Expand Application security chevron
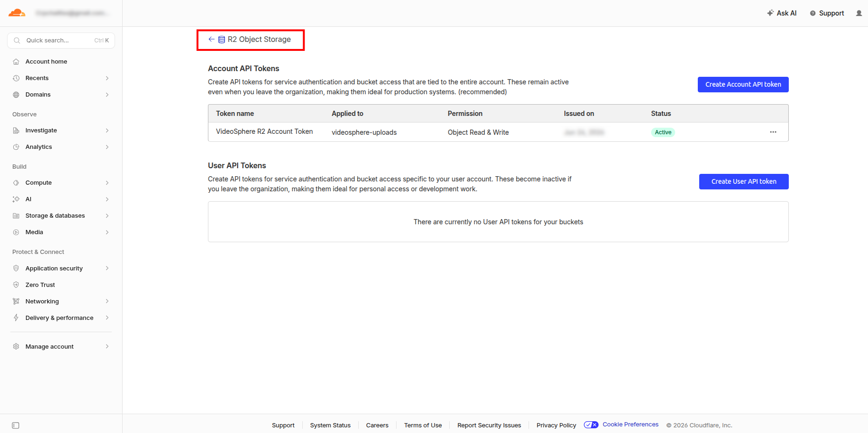The height and width of the screenshot is (433, 868). point(107,268)
